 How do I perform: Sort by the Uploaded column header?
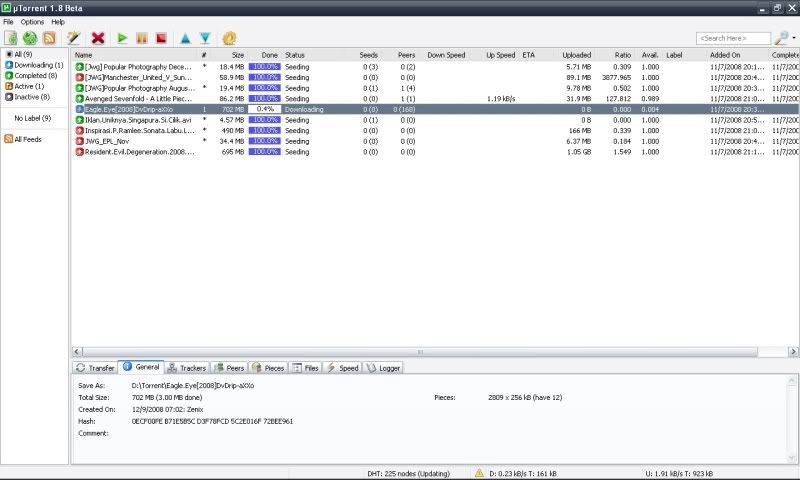click(577, 55)
